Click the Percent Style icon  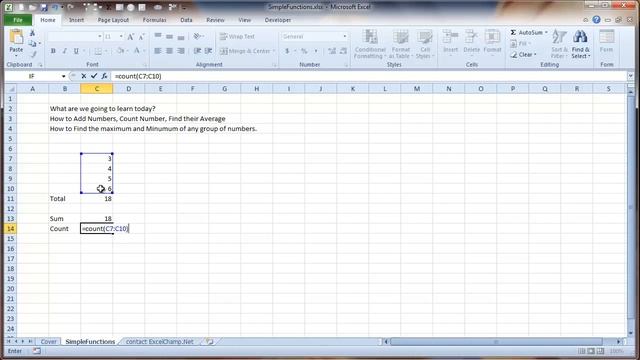pyautogui.click(x=304, y=51)
